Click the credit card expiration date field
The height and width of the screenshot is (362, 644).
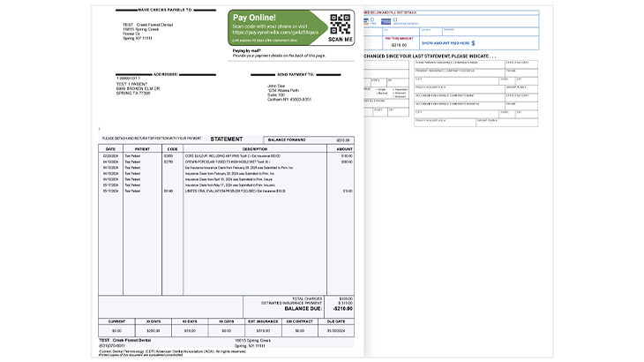point(431,32)
